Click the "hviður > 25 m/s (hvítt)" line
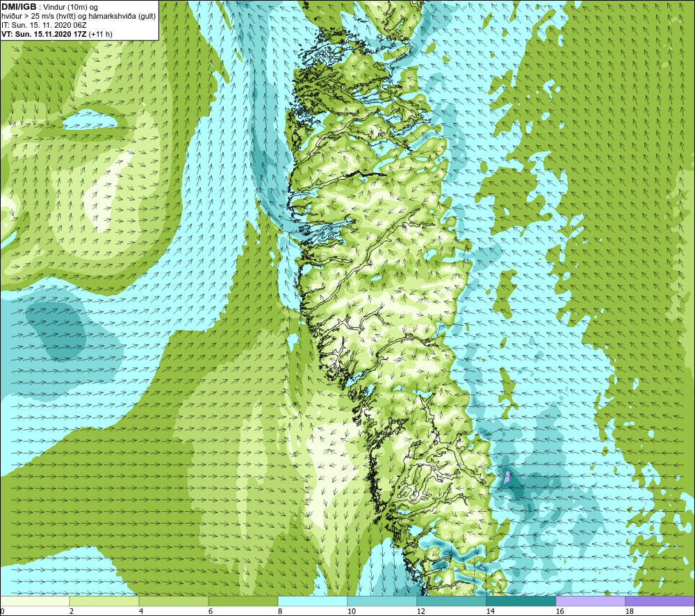Image resolution: width=695 pixels, height=616 pixels. [x=39, y=16]
